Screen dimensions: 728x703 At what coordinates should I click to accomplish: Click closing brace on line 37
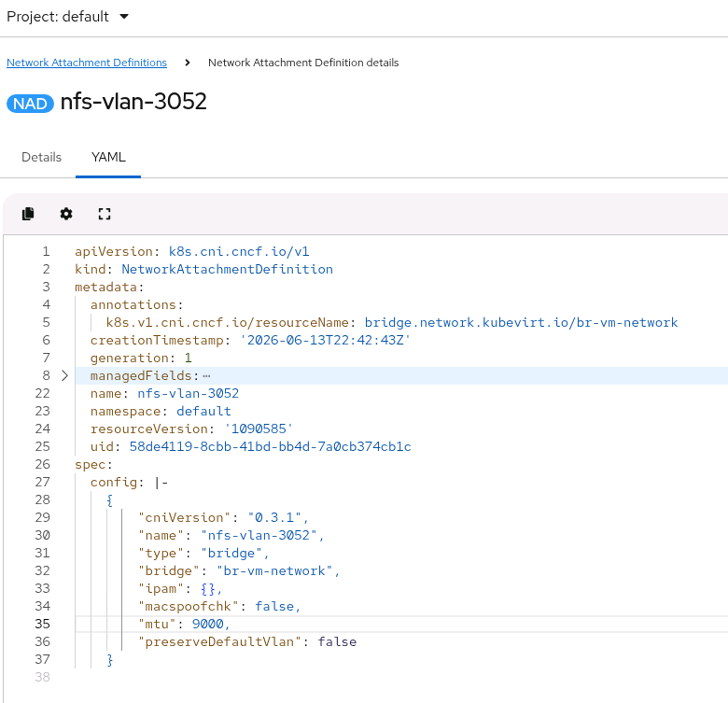point(109,659)
